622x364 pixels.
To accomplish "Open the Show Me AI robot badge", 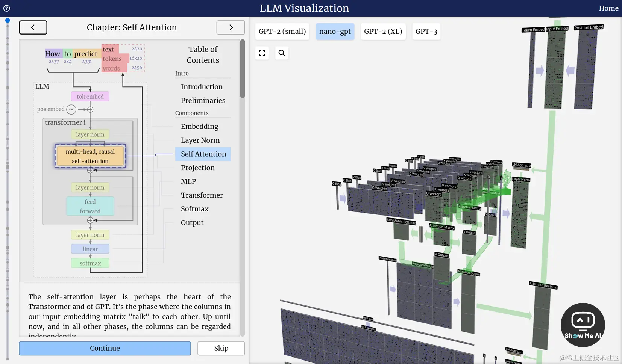I will (583, 325).
